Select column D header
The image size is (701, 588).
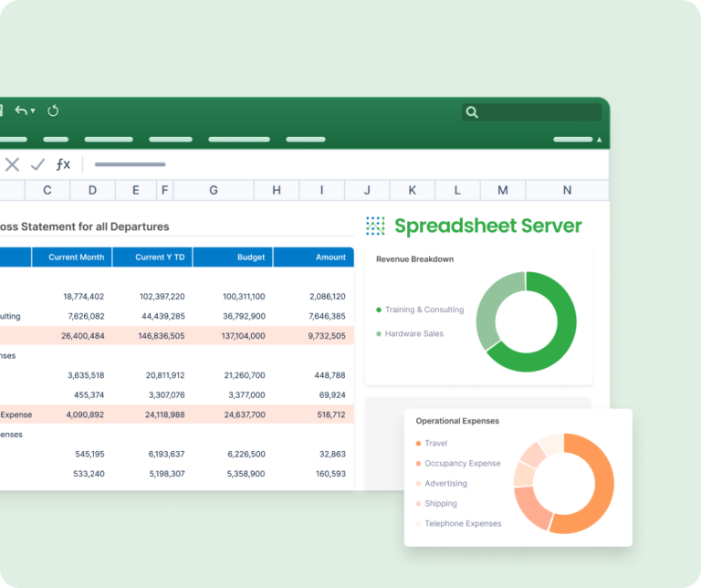click(92, 190)
